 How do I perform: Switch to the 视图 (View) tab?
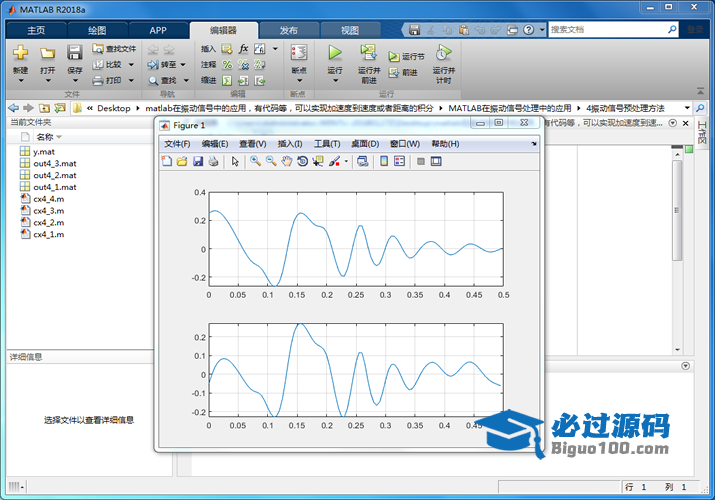[x=350, y=30]
